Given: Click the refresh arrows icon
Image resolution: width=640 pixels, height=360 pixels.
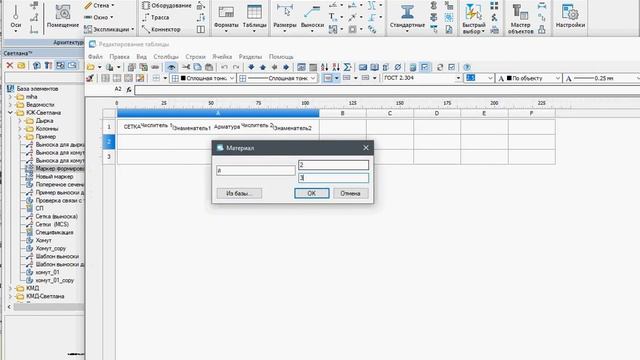Looking at the screenshot, I should click(440, 67).
